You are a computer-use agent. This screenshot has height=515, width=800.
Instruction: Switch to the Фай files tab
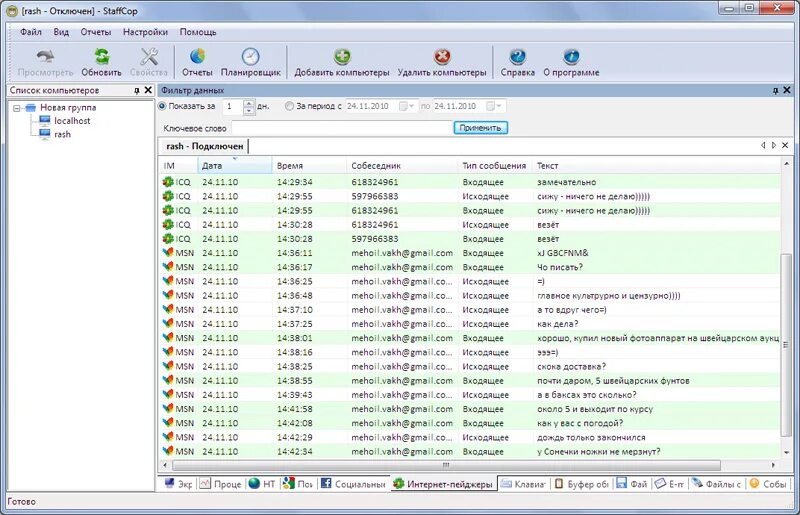tap(632, 484)
